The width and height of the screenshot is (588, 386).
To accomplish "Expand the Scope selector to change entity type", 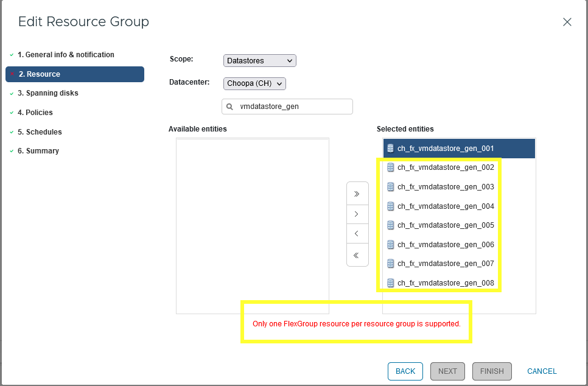I will coord(259,60).
